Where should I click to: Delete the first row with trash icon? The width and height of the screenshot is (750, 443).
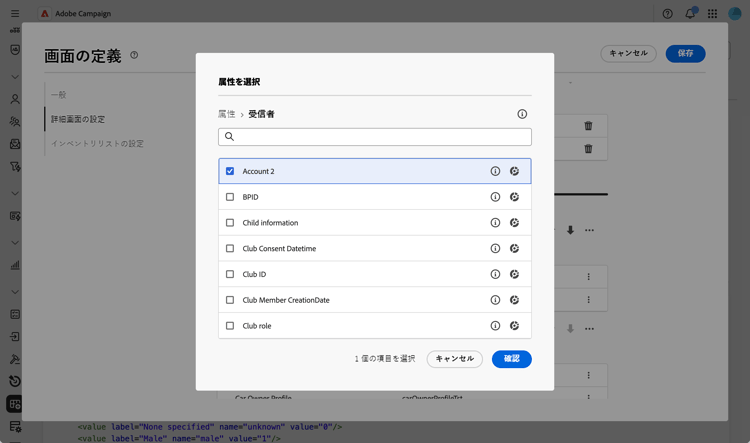click(x=588, y=126)
